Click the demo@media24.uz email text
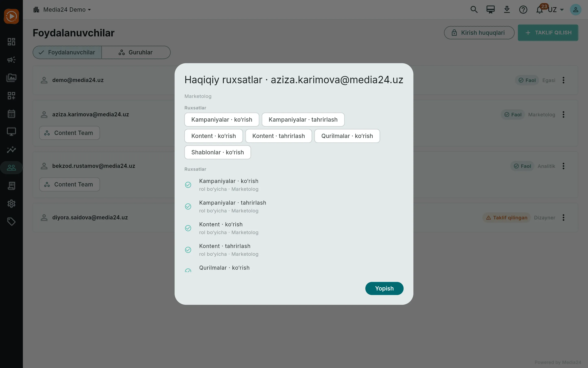 tap(78, 80)
